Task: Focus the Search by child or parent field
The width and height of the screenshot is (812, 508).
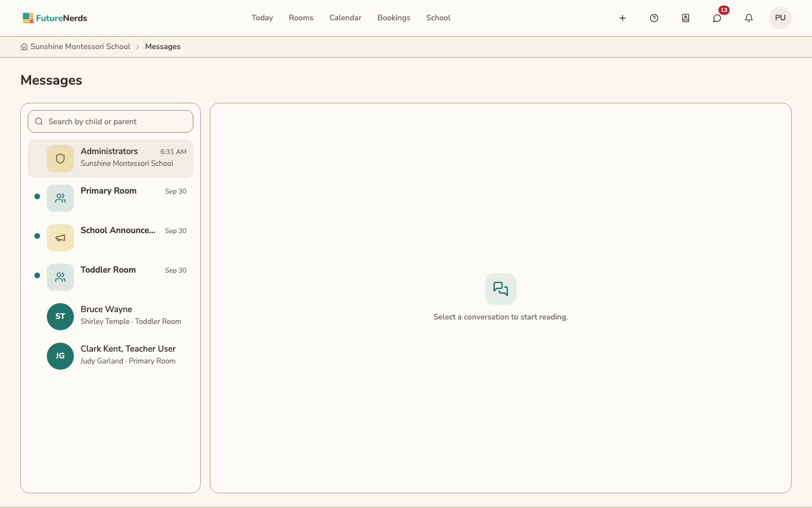Action: (x=111, y=121)
